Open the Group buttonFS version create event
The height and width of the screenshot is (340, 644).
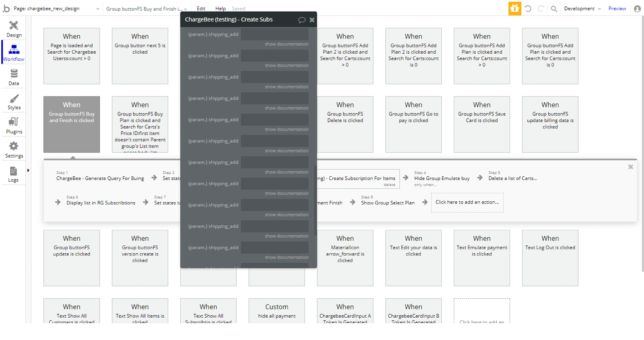pyautogui.click(x=140, y=258)
